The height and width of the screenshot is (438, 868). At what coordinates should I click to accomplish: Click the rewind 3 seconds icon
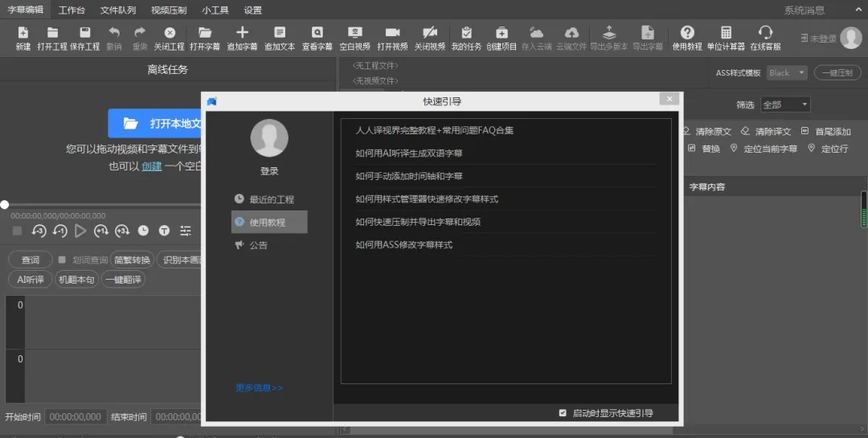point(39,231)
